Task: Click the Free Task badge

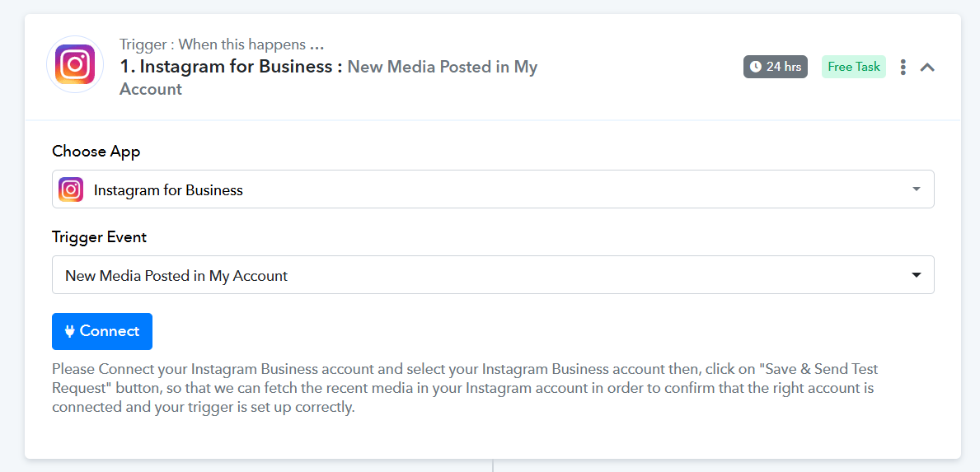Action: (x=853, y=67)
